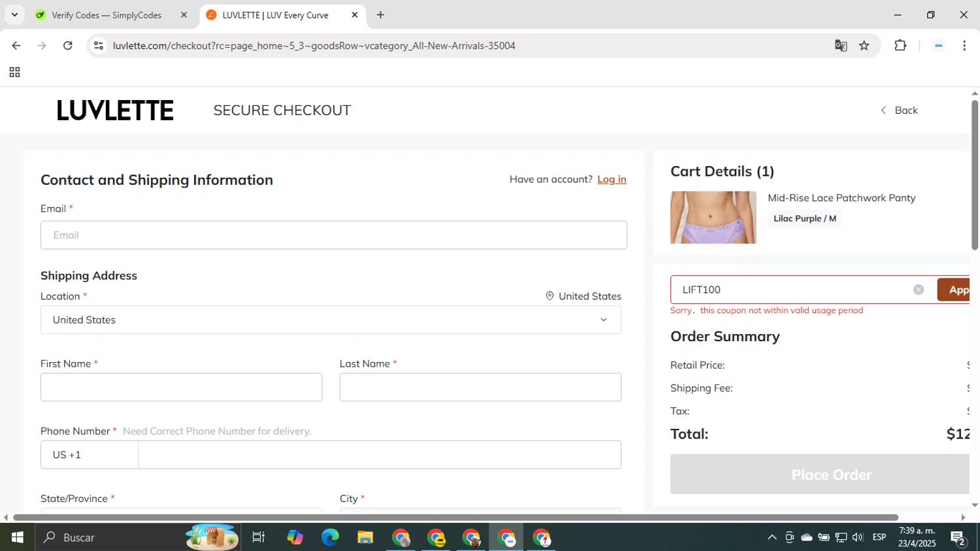Bookmark this page with the star icon

click(864, 46)
